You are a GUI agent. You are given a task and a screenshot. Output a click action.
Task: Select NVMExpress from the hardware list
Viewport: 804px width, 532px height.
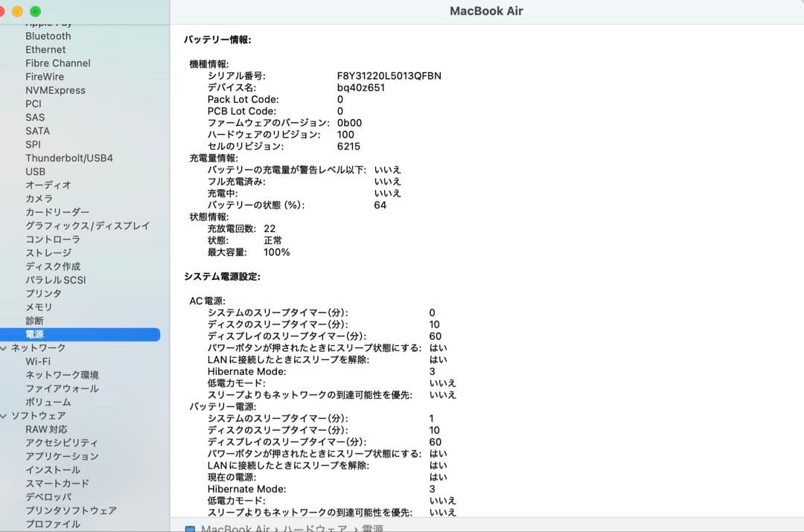click(54, 90)
